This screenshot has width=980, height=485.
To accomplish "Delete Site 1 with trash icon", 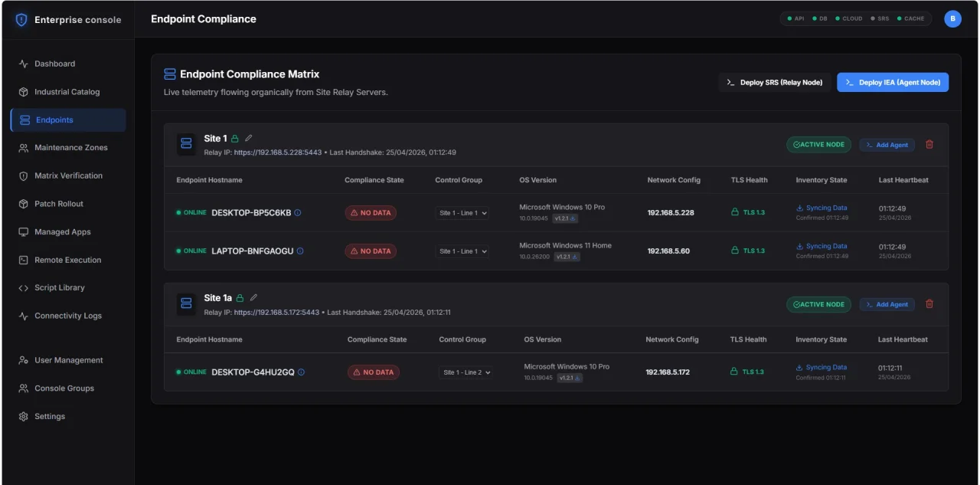I will click(929, 144).
